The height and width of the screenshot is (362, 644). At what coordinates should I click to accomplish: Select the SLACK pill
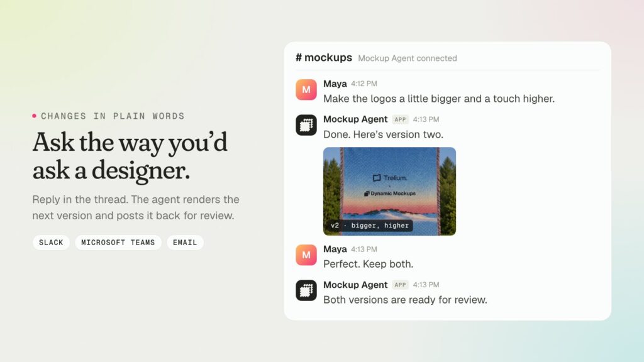51,243
